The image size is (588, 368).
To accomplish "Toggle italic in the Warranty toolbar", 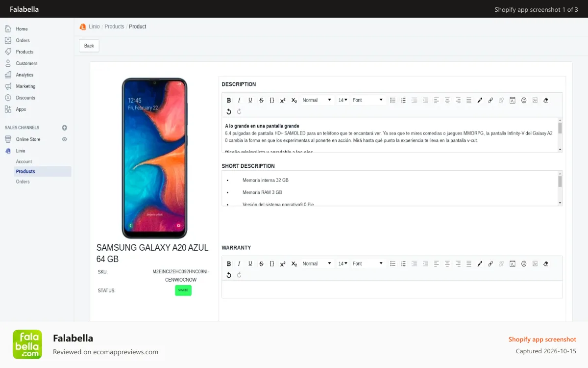I will point(240,263).
